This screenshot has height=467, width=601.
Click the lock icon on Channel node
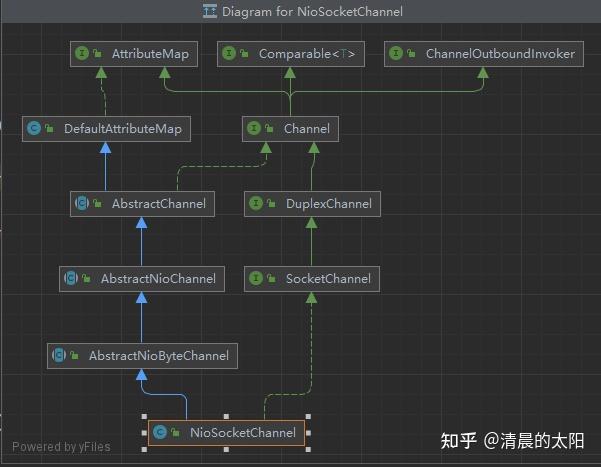click(269, 128)
